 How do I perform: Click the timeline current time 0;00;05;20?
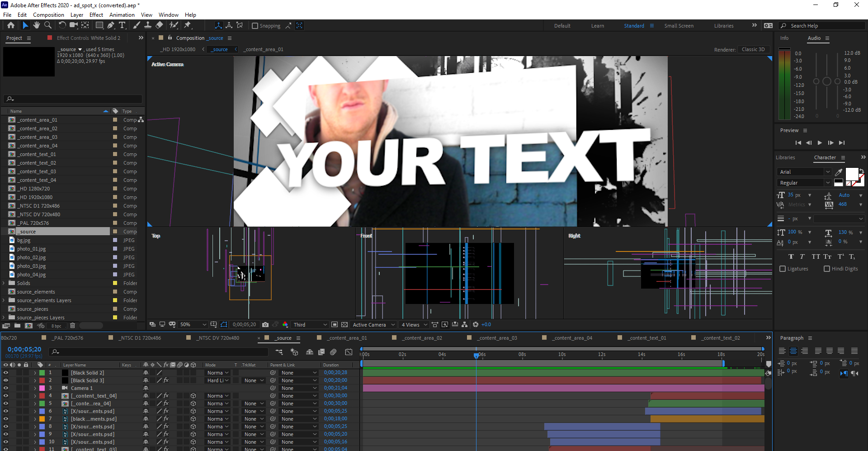click(24, 349)
